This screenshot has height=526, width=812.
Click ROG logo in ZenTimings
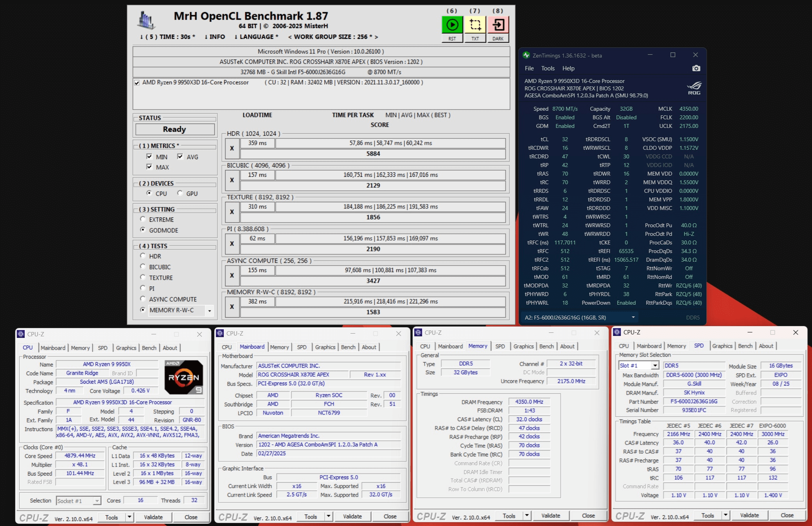(x=694, y=88)
